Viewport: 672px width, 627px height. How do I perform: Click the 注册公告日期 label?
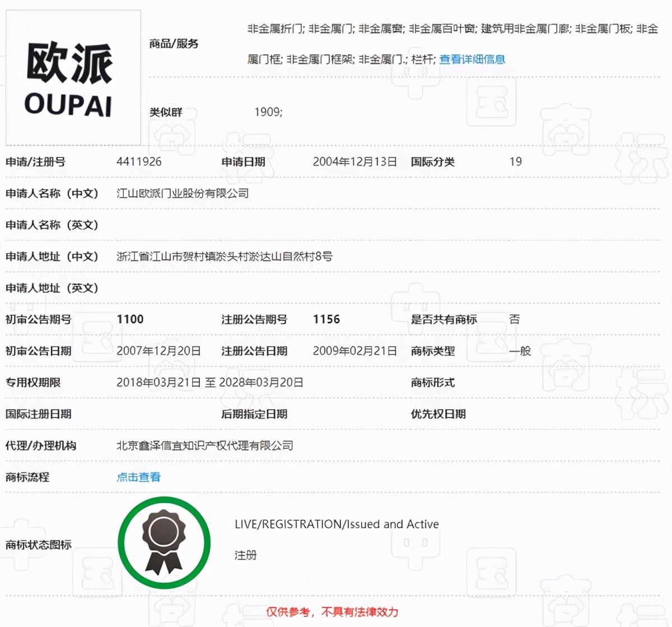pyautogui.click(x=254, y=351)
